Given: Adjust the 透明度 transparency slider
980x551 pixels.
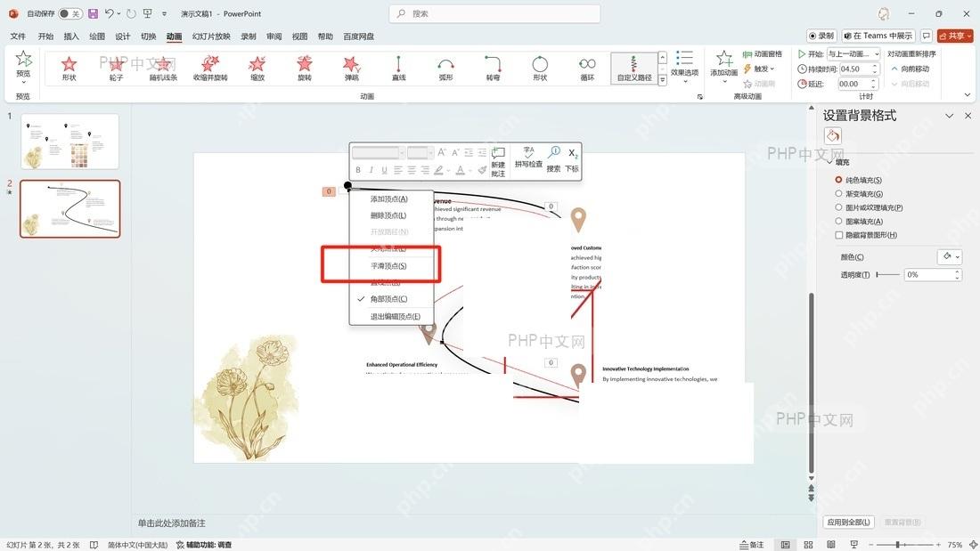Looking at the screenshot, I should pyautogui.click(x=887, y=274).
